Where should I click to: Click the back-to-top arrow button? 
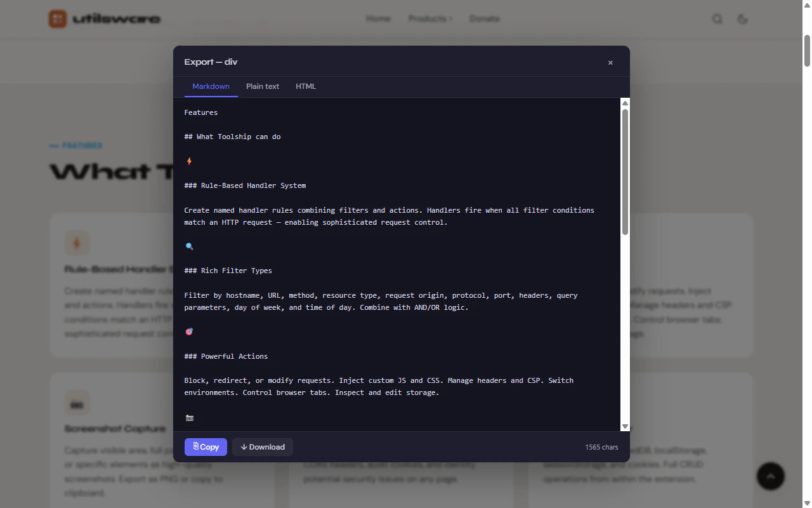coord(771,476)
